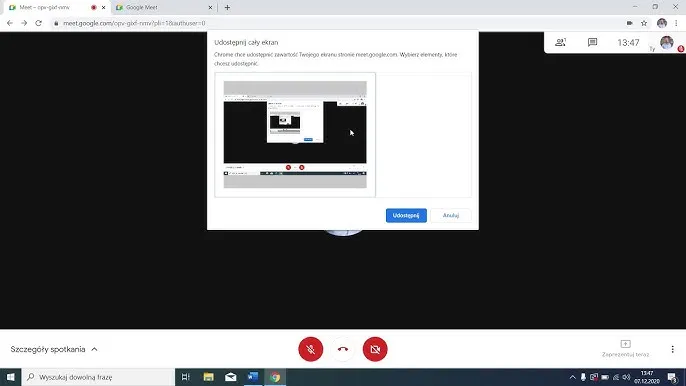686x386 pixels.
Task: Go back in browser history
Action: [x=10, y=23]
